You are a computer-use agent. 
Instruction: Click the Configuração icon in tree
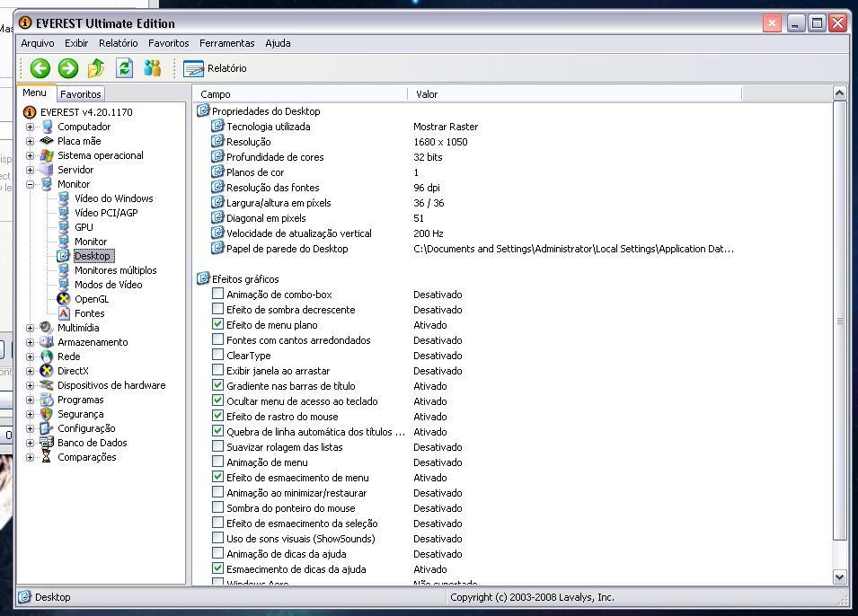pos(47,428)
